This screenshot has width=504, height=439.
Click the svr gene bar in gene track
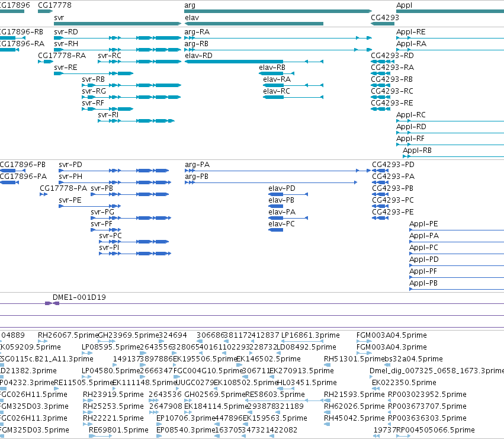(x=118, y=24)
